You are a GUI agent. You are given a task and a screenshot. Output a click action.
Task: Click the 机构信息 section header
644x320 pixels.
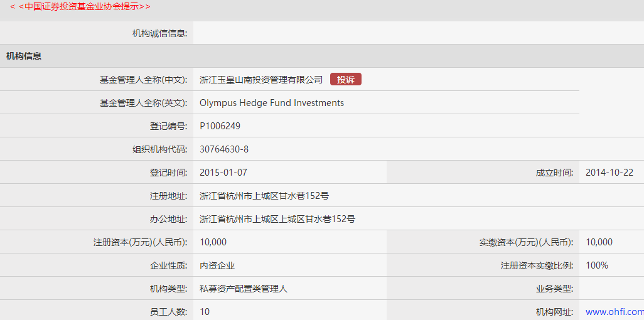tap(24, 56)
